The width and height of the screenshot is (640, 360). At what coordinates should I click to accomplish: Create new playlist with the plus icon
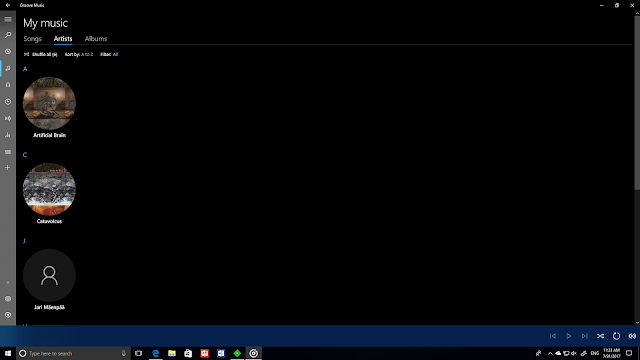tap(8, 168)
